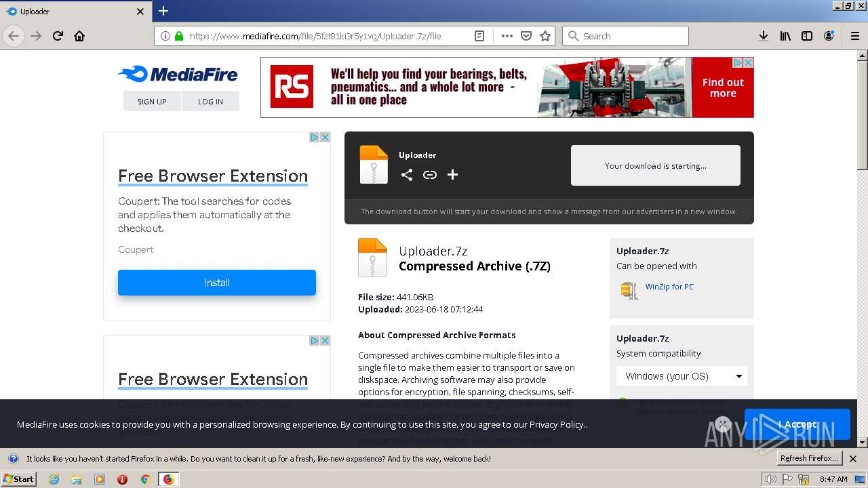Launch Chrome from the taskbar
This screenshot has height=488, width=868.
pos(145,479)
